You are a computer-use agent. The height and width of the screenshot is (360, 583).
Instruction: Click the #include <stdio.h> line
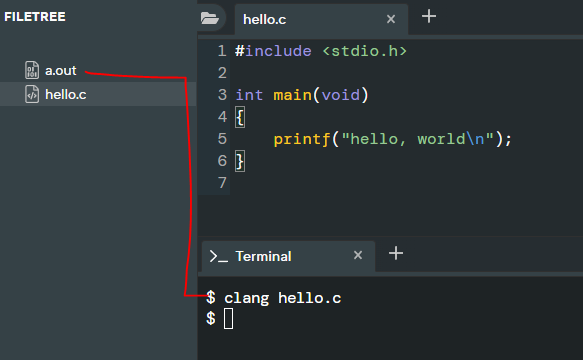point(321,51)
